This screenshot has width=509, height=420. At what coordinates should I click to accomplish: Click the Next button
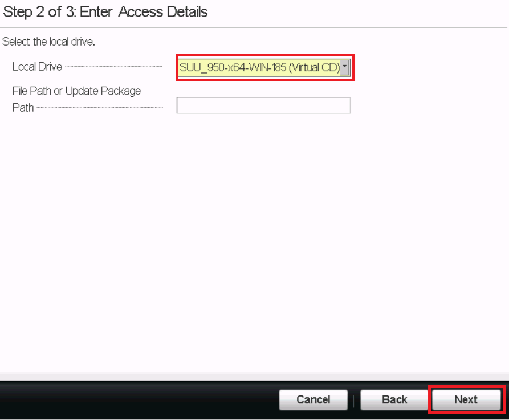[x=466, y=399]
